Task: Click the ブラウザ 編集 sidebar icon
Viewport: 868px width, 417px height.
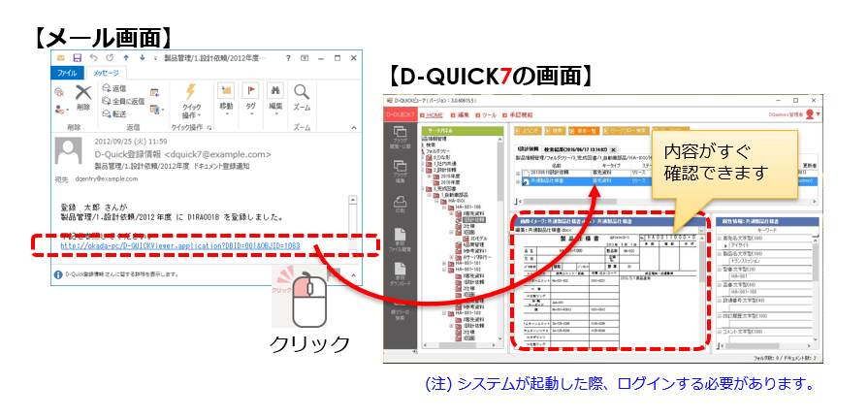Action: point(400,174)
